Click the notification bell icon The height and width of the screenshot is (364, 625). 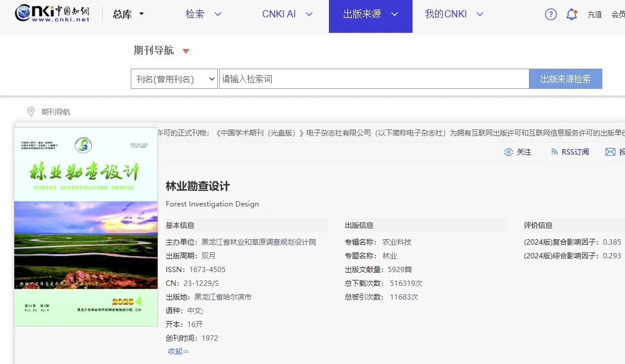point(571,14)
